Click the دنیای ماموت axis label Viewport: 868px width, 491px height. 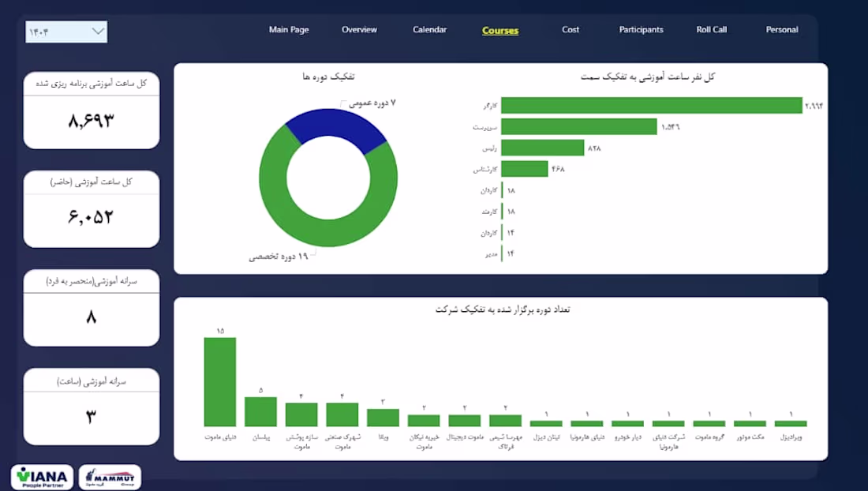click(x=220, y=437)
